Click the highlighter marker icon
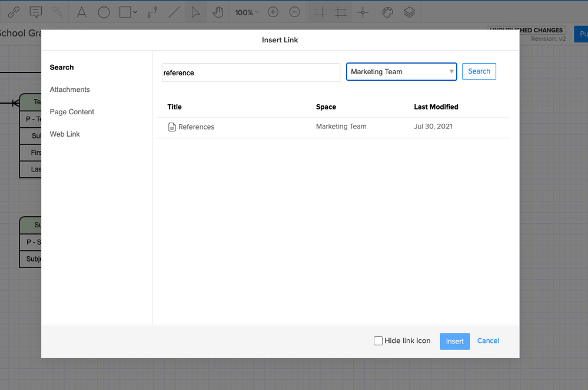The width and height of the screenshot is (588, 390). (57, 12)
